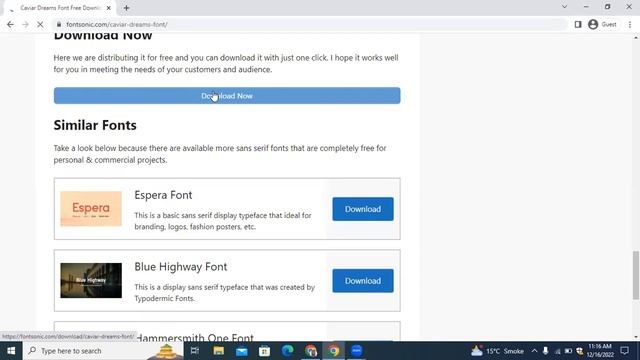Open the tab search dropdown
Screen dimensions: 640x360
pyautogui.click(x=564, y=7)
